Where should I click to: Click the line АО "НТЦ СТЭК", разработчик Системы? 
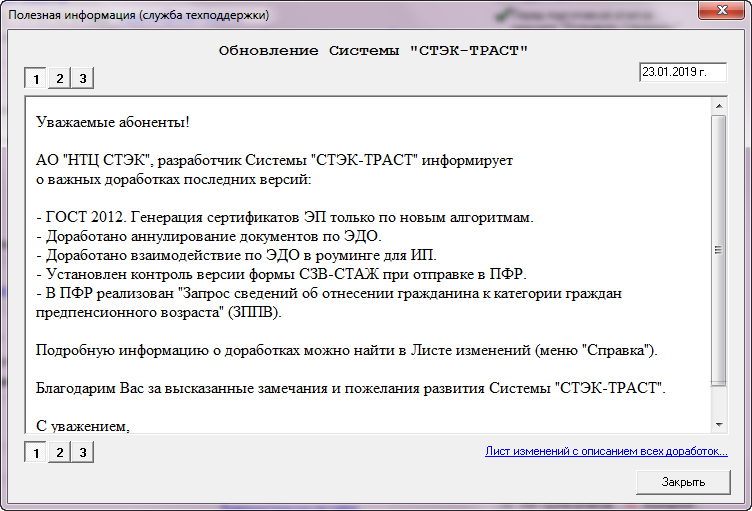pos(274,160)
